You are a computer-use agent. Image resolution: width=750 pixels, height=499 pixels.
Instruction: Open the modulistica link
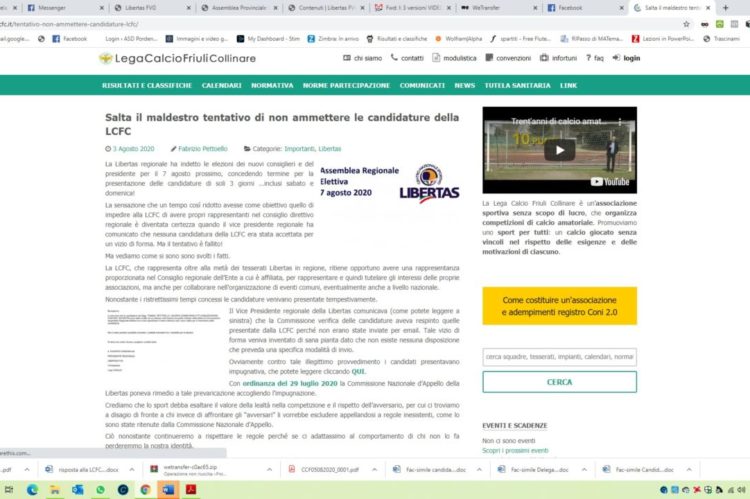(x=454, y=58)
